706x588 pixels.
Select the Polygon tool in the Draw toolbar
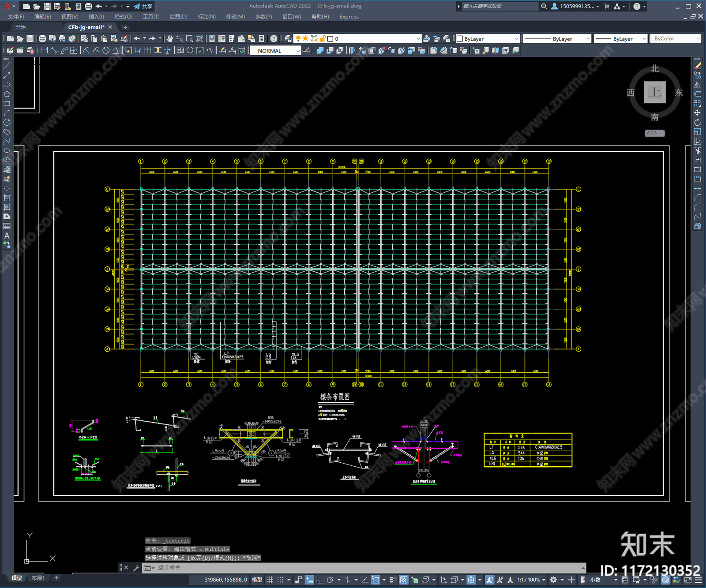(x=7, y=94)
